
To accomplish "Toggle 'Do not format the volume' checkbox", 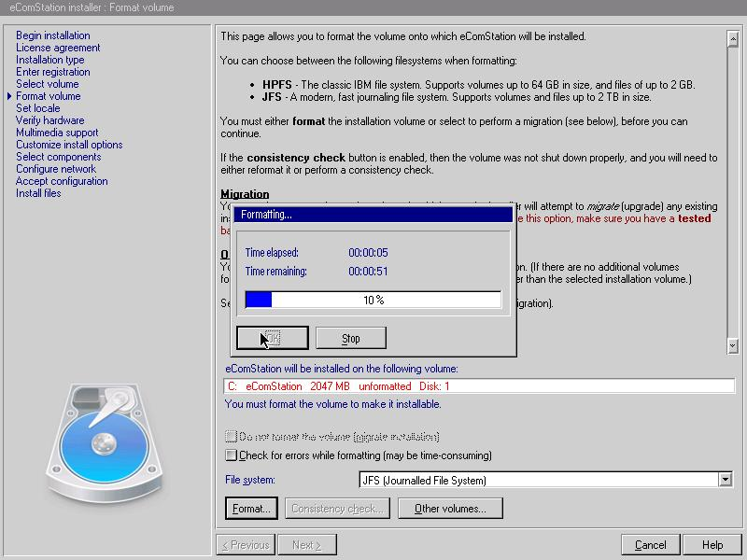I will (x=231, y=436).
